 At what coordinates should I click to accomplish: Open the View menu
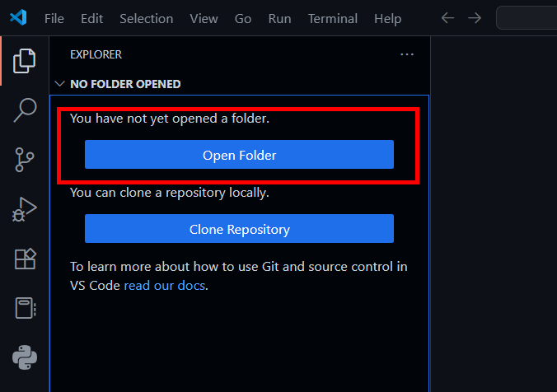click(204, 18)
